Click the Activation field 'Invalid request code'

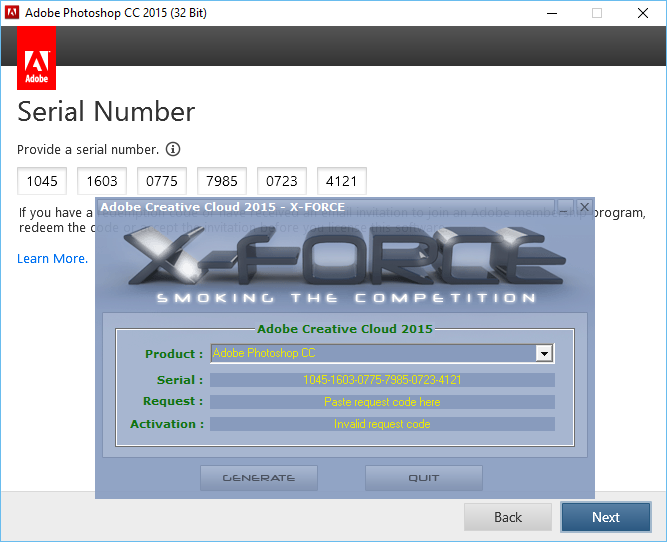(382, 424)
